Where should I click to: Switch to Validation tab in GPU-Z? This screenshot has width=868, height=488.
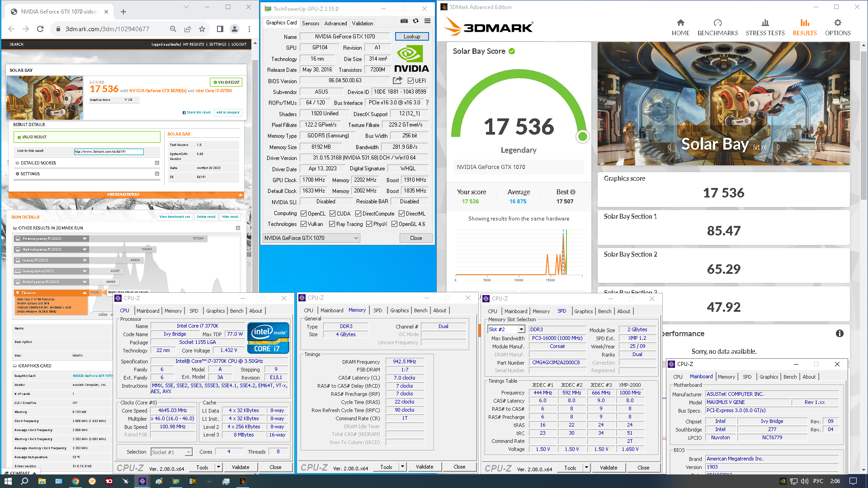363,23
